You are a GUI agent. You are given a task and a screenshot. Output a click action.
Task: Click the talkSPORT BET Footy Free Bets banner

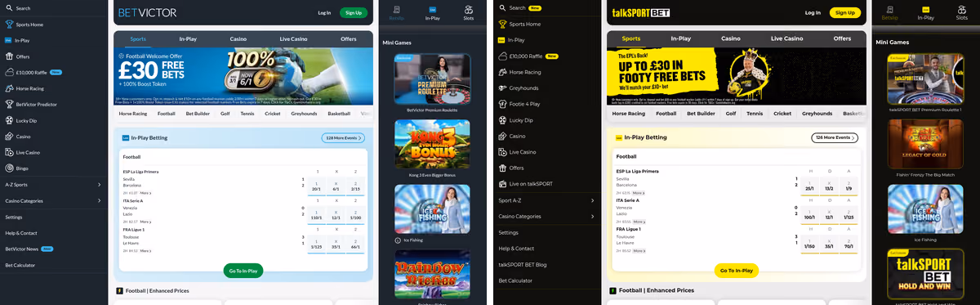737,77
